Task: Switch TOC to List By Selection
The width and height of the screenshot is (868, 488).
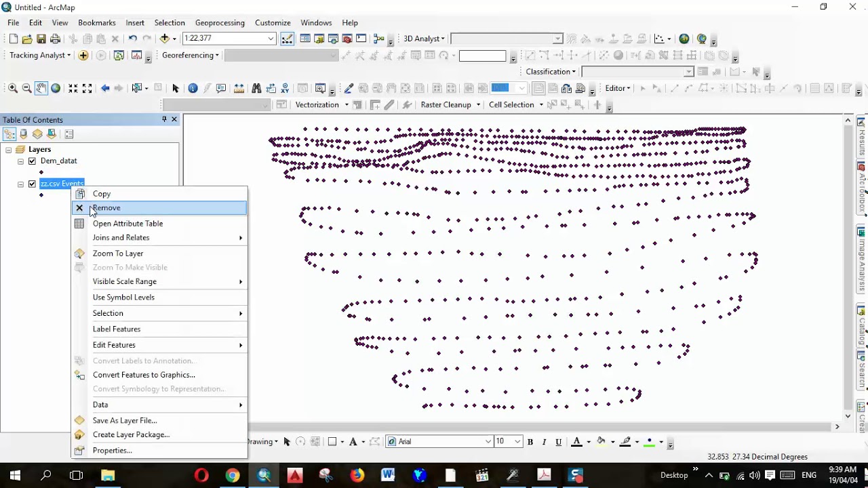Action: point(52,134)
